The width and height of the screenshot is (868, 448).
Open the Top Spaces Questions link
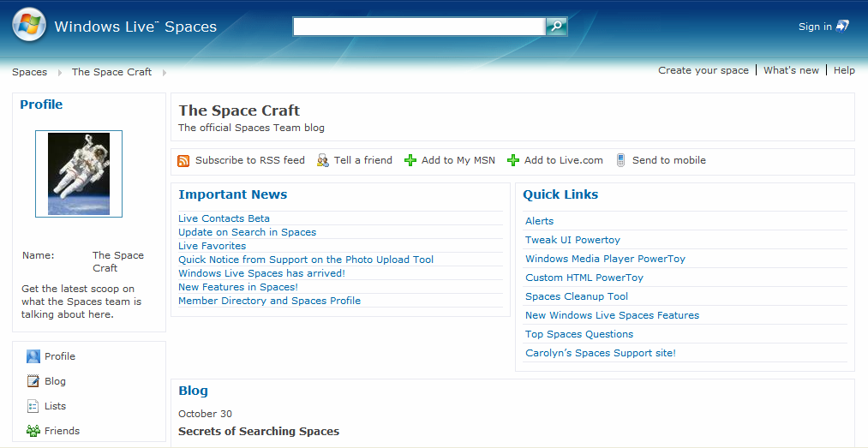pyautogui.click(x=579, y=334)
